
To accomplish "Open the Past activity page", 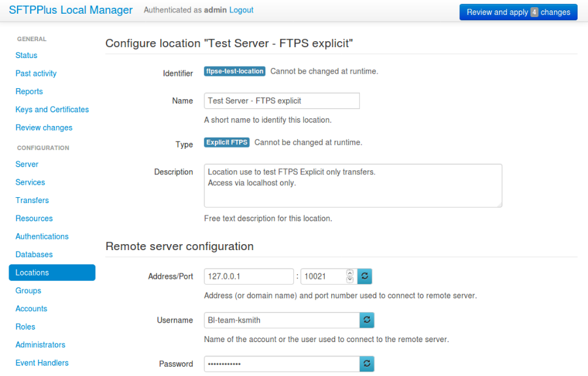I will [x=35, y=73].
